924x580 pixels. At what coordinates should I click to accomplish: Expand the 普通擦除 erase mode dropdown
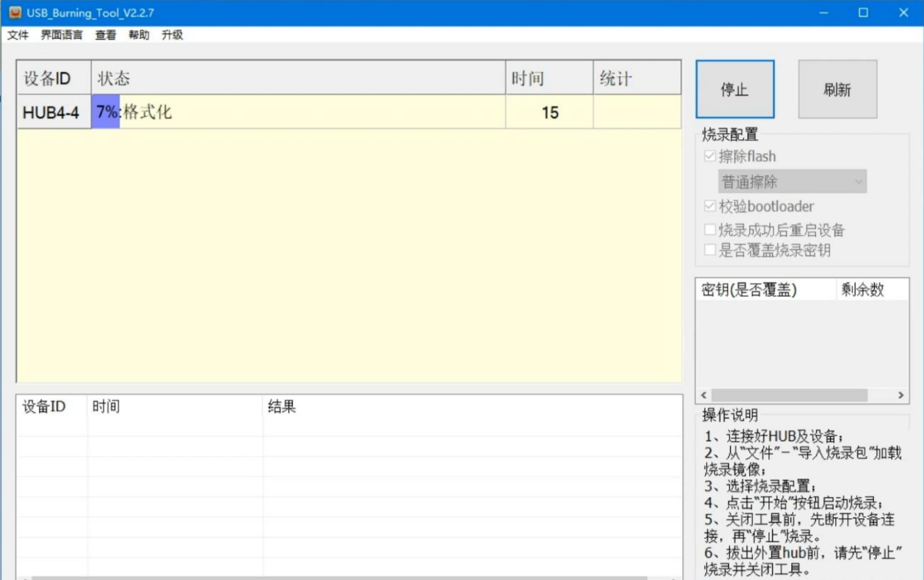click(792, 181)
